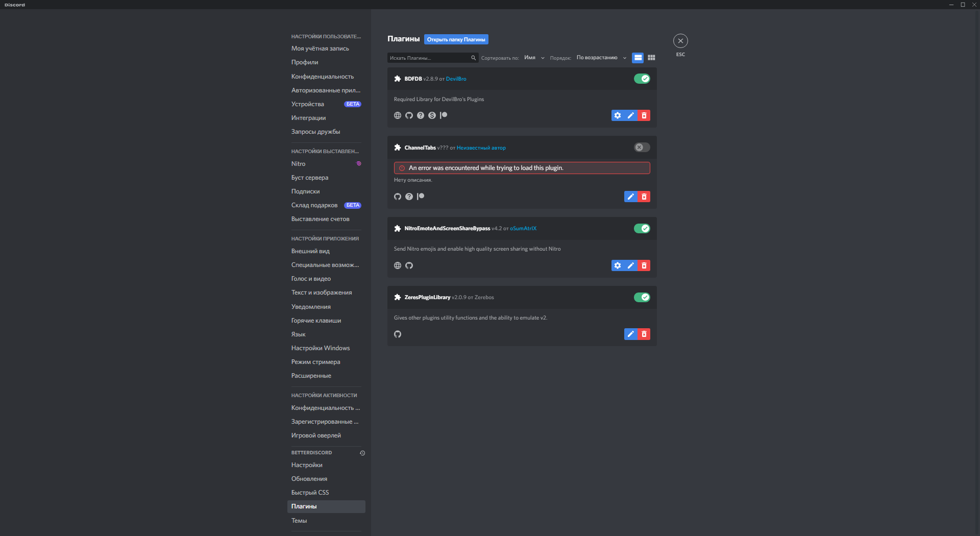The image size is (980, 536).
Task: Open NitroEmoteAndScreenShareBypass settings gear
Action: pyautogui.click(x=618, y=265)
